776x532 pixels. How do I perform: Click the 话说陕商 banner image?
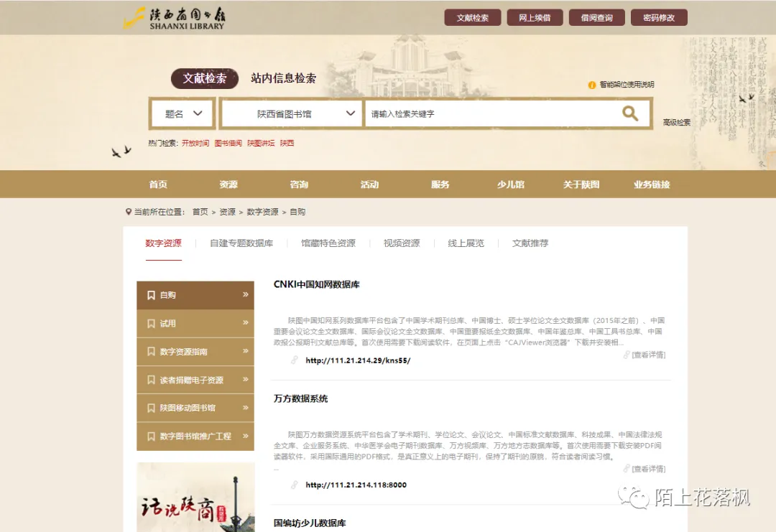point(195,498)
